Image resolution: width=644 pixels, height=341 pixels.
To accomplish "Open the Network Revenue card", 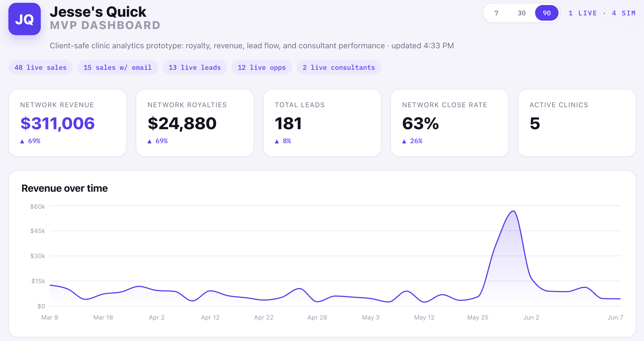I will coord(68,123).
